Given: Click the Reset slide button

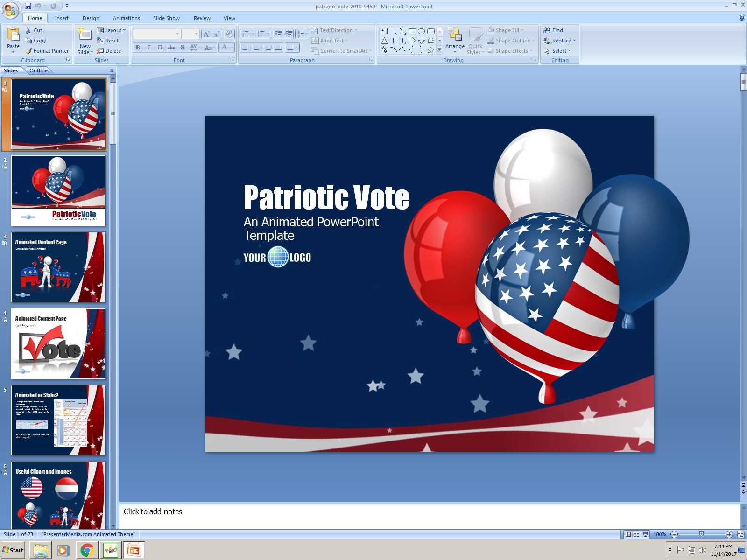Looking at the screenshot, I should coord(108,41).
